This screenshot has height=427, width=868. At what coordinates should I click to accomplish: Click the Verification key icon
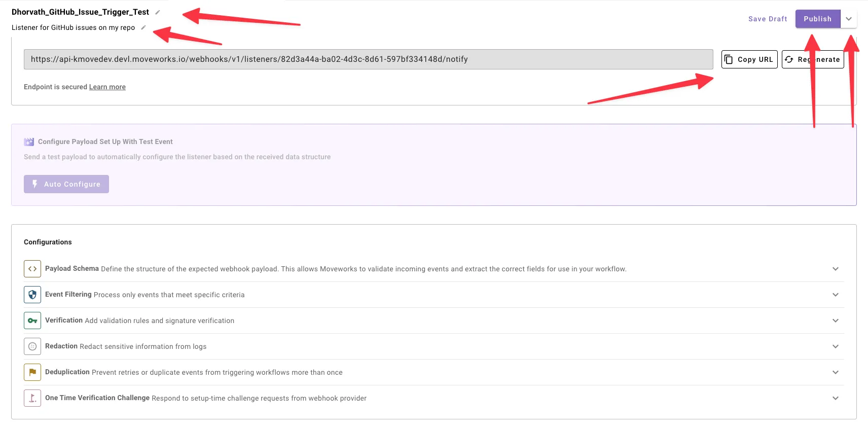[x=32, y=321]
